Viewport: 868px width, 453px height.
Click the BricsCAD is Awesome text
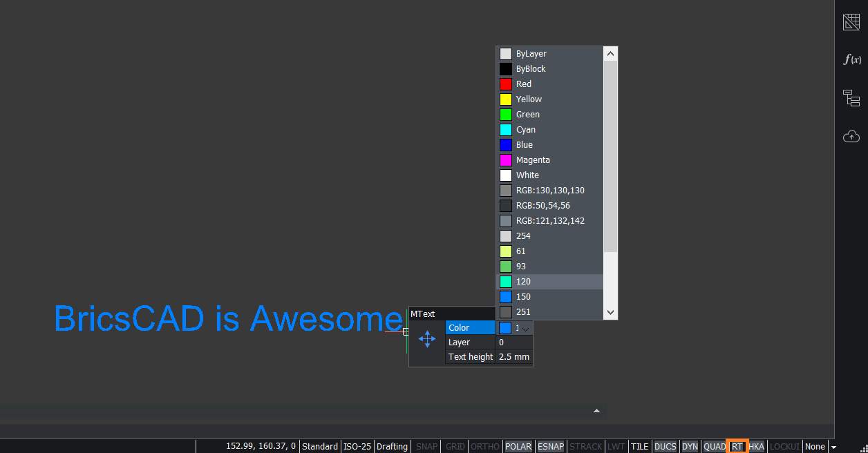228,318
